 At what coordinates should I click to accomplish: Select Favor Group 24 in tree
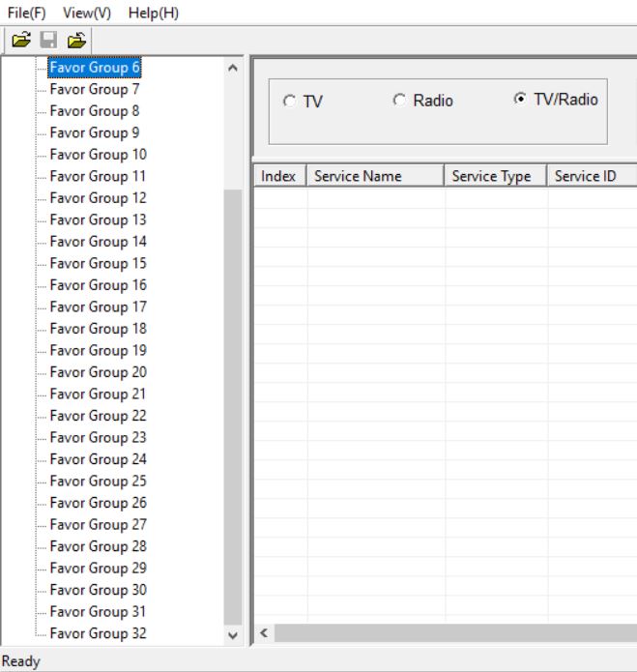(98, 459)
